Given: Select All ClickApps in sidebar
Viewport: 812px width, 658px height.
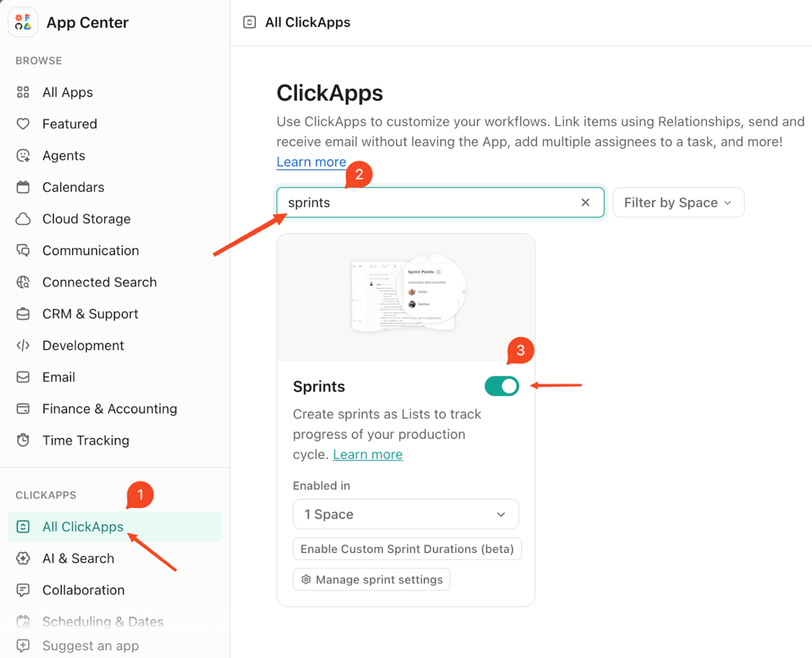Looking at the screenshot, I should pos(83,526).
